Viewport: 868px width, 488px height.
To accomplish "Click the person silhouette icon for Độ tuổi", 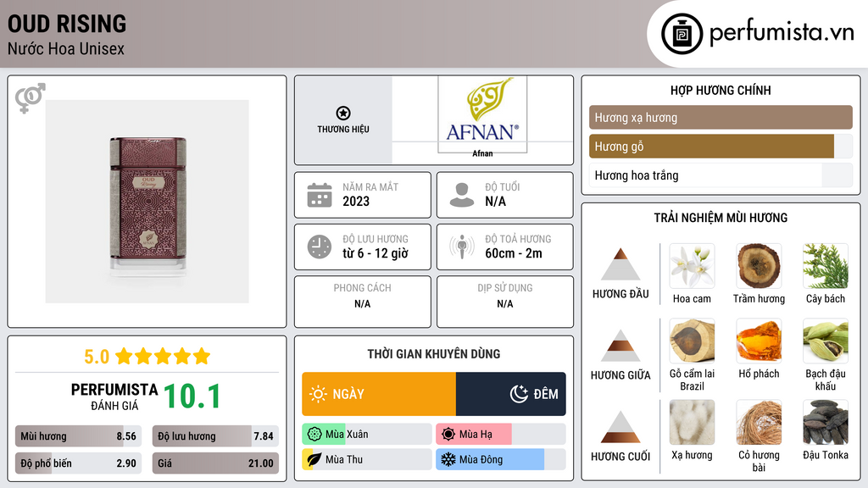I will pos(461,195).
